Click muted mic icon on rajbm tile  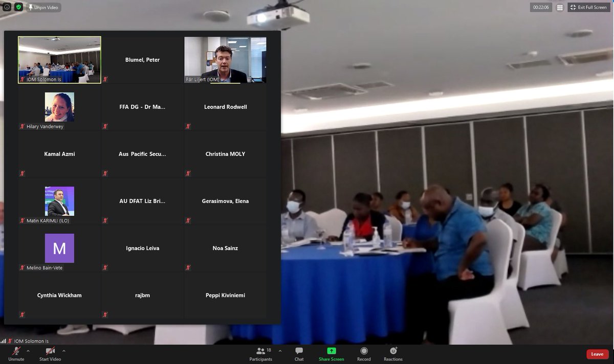(x=105, y=314)
